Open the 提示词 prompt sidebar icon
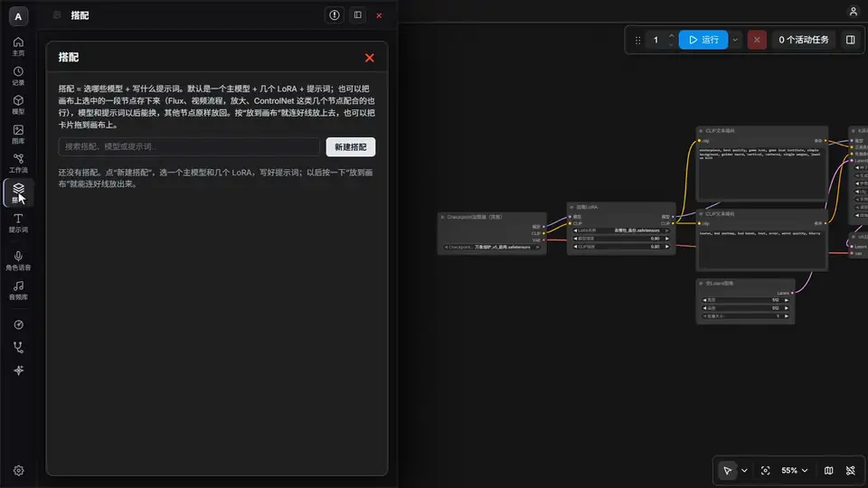 click(x=18, y=223)
